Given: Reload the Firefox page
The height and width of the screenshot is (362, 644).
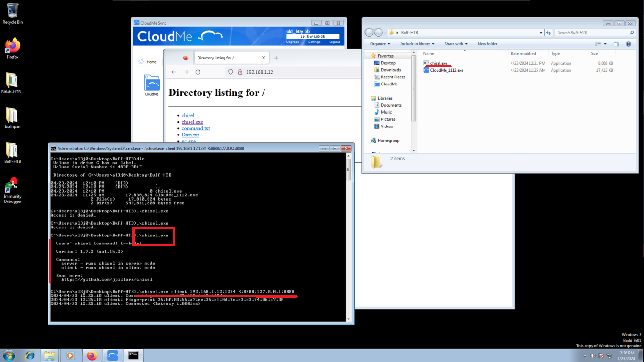Looking at the screenshot, I should coord(198,72).
